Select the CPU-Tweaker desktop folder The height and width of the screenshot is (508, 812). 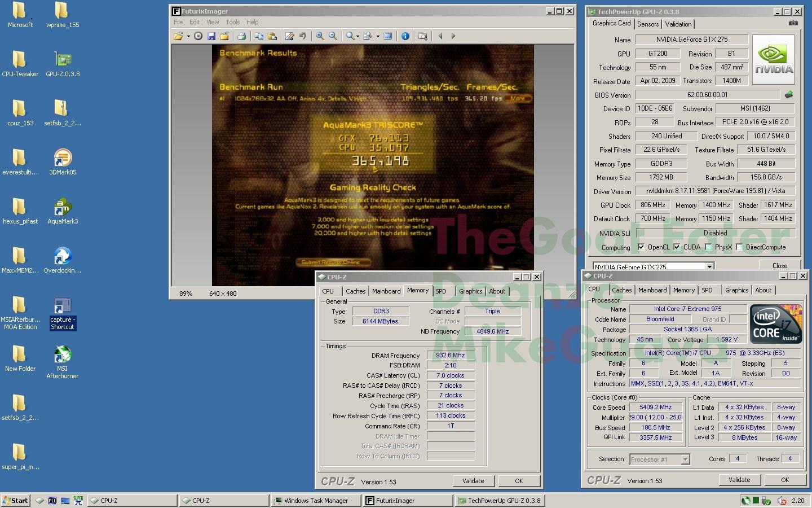[20, 64]
